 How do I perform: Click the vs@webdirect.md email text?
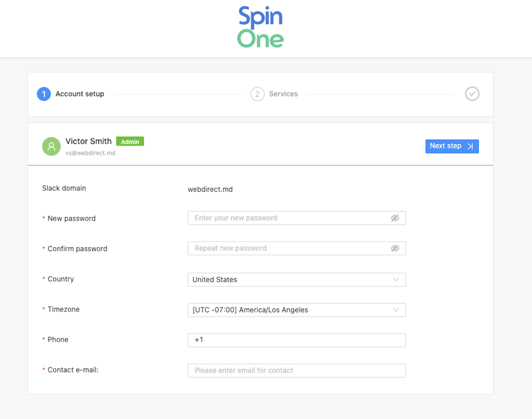(x=90, y=153)
